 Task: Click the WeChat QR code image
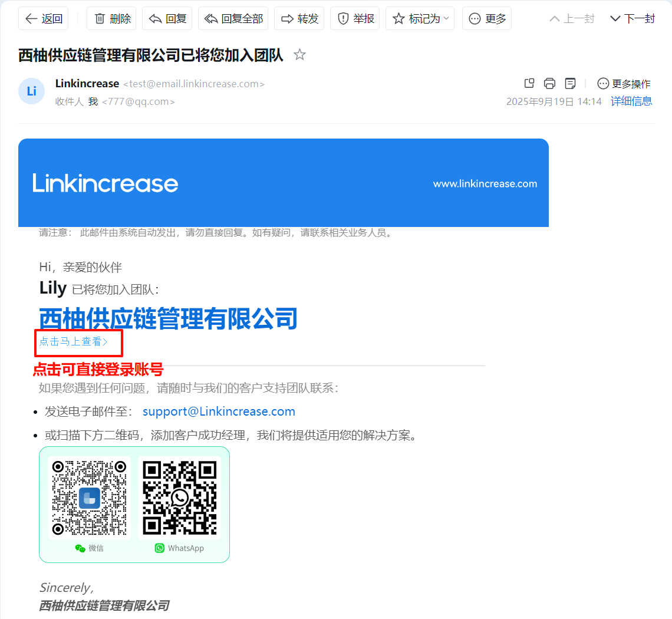89,498
